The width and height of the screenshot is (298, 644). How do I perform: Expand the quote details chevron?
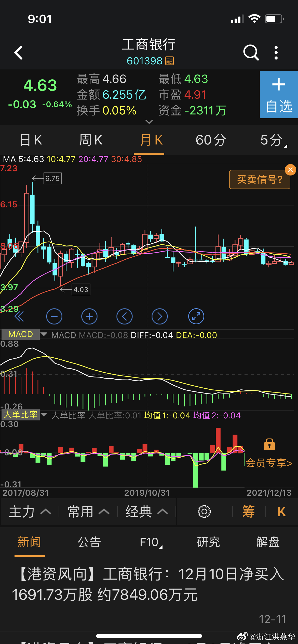[149, 122]
